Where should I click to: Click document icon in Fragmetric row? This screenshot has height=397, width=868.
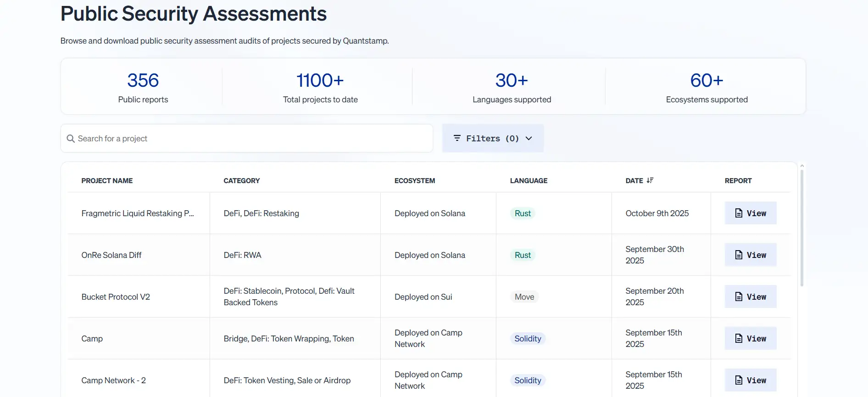739,213
